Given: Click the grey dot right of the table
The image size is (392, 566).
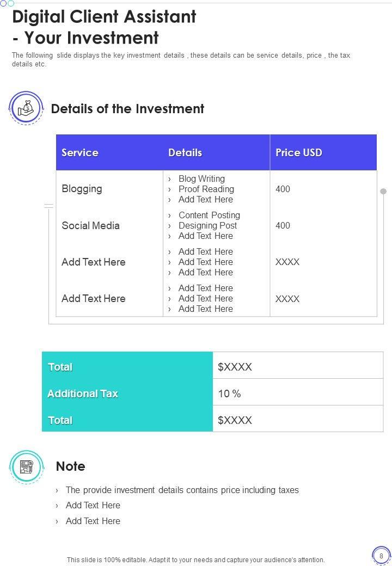Looking at the screenshot, I should pos(383,192).
